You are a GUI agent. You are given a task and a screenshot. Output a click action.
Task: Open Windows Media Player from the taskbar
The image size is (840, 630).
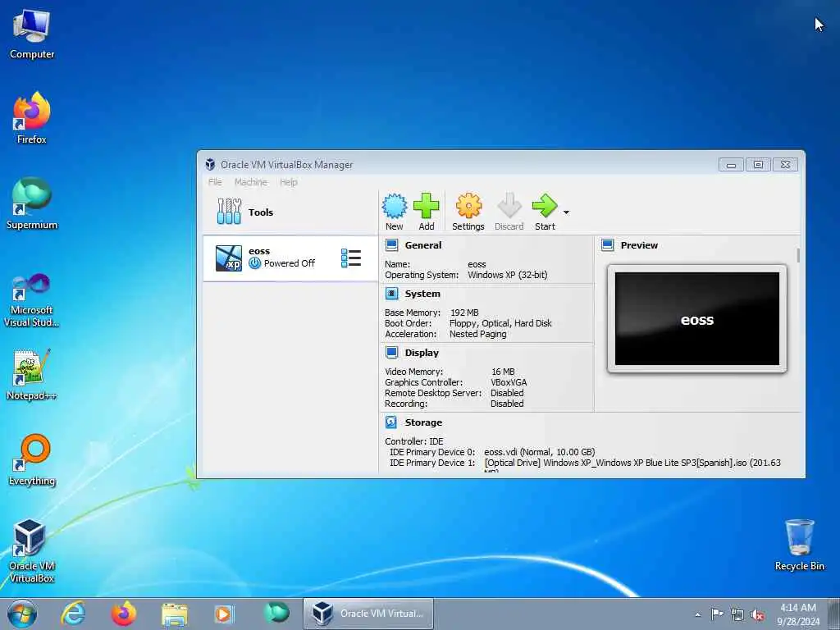pos(225,614)
